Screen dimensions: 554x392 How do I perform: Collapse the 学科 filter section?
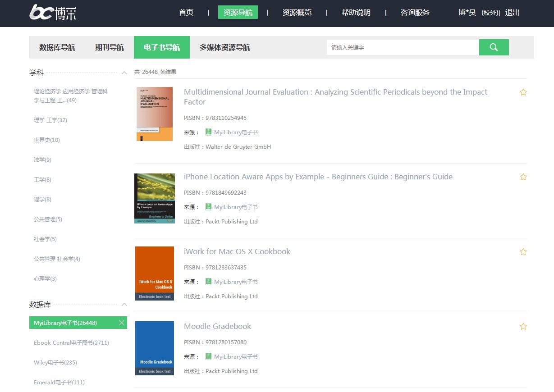point(124,73)
